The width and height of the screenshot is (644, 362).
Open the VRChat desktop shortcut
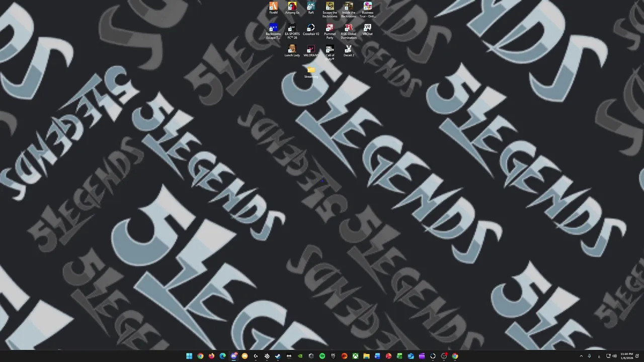coord(368,29)
